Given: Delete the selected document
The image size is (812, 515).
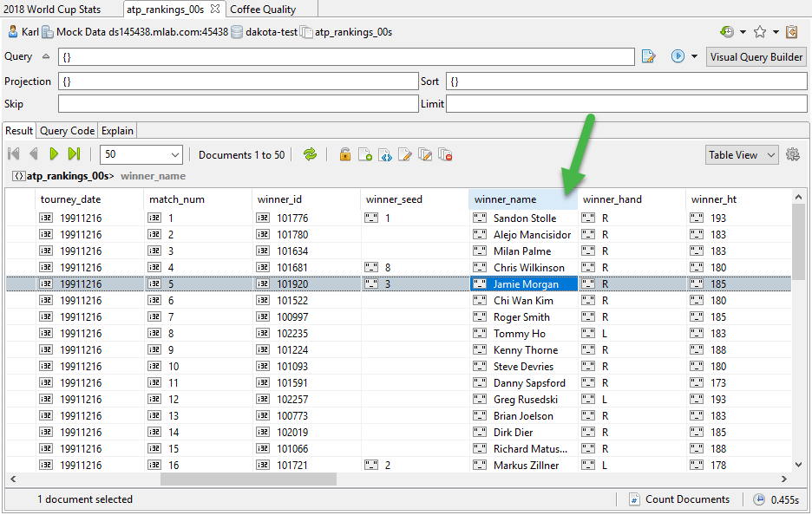Looking at the screenshot, I should tap(445, 154).
